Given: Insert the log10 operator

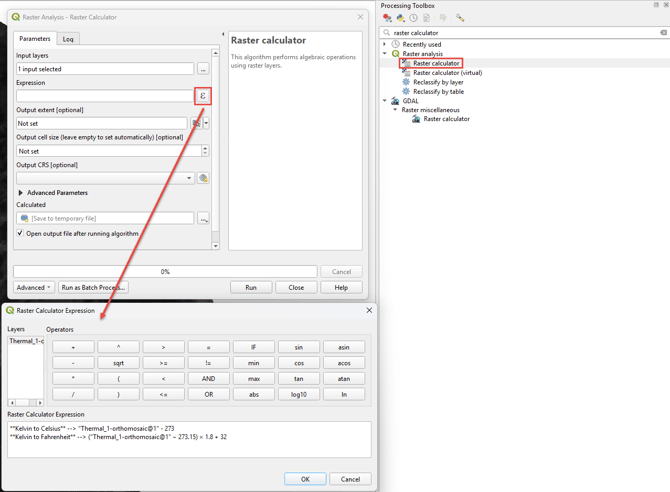Looking at the screenshot, I should [299, 395].
